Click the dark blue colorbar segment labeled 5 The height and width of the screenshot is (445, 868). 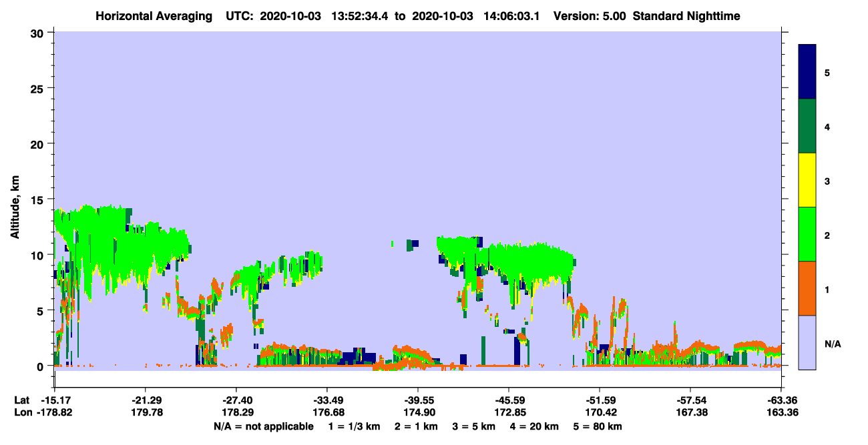pos(807,72)
